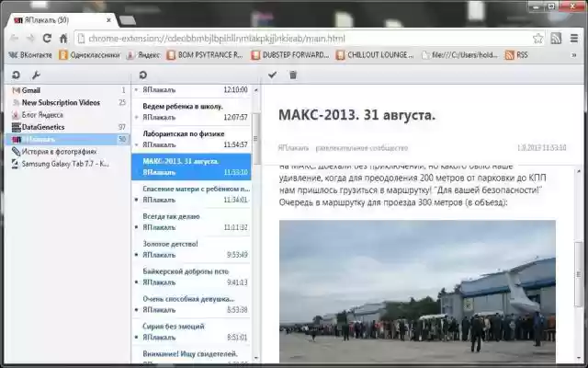The image size is (588, 368).
Task: Switch to the ЯПлакалъ (50) browser tab
Action: [x=55, y=18]
